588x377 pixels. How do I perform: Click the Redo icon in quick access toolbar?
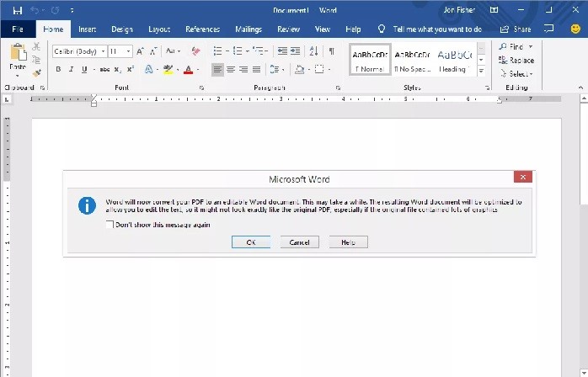tap(56, 10)
